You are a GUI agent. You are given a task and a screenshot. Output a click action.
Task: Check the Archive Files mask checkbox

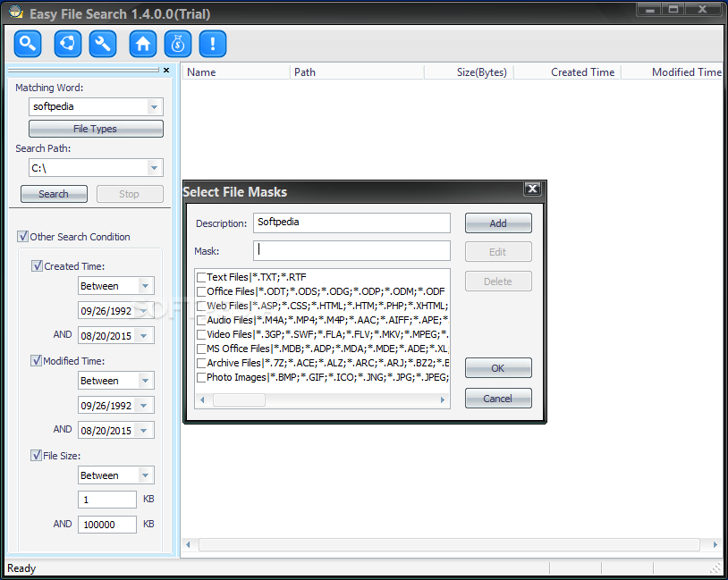pos(201,364)
